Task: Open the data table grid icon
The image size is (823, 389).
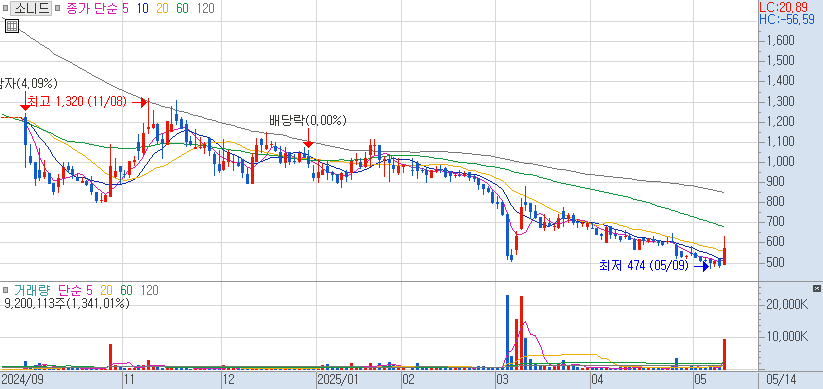Action: [x=12, y=26]
